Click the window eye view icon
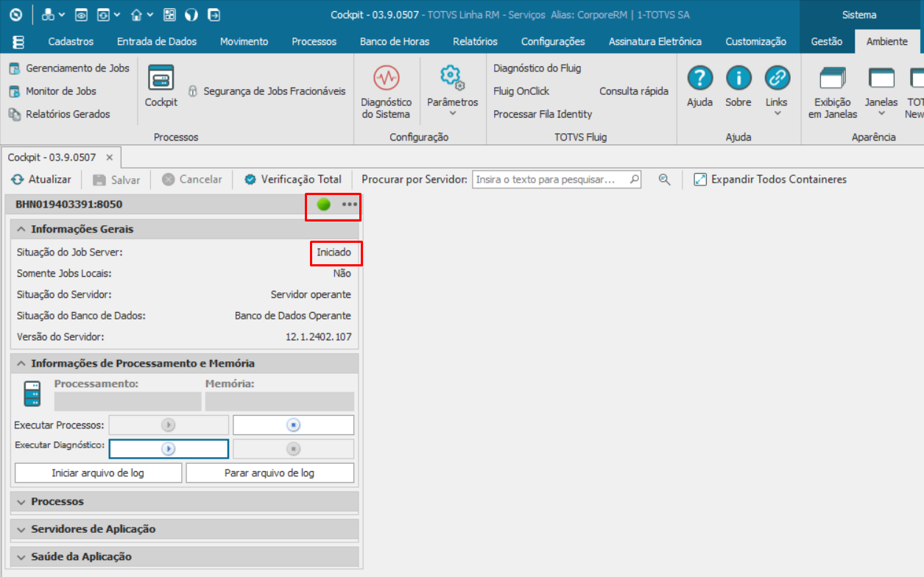This screenshot has width=924, height=577. (82, 15)
